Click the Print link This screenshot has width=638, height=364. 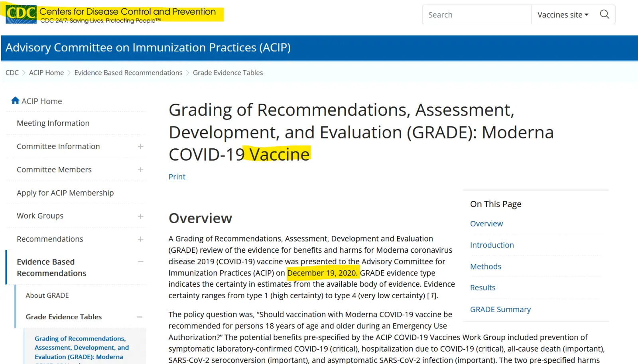(177, 177)
